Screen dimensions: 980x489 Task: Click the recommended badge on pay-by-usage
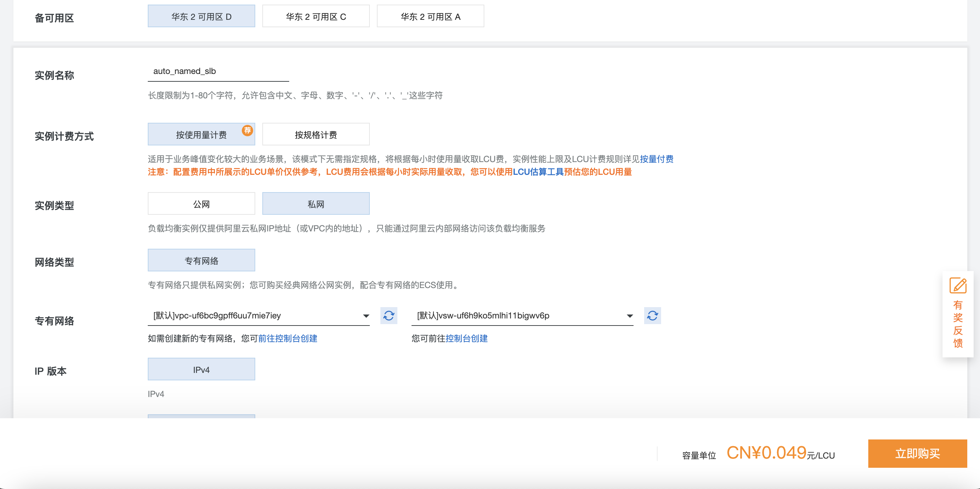pyautogui.click(x=247, y=131)
